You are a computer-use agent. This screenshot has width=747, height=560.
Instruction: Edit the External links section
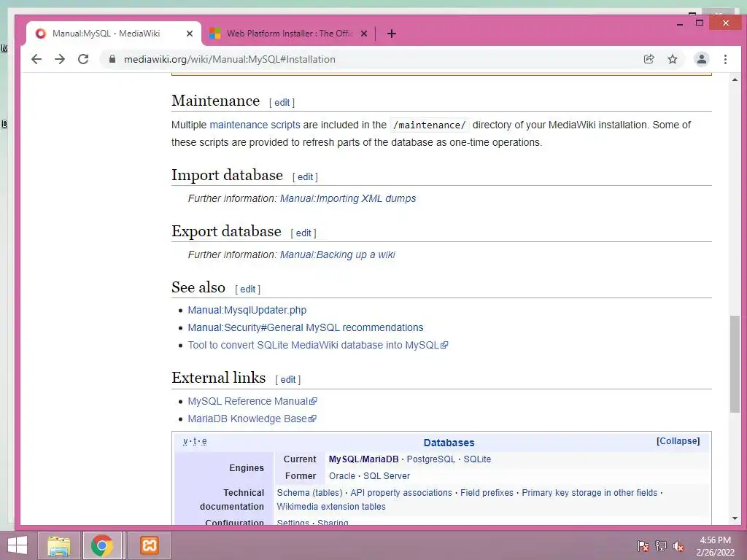coord(287,379)
